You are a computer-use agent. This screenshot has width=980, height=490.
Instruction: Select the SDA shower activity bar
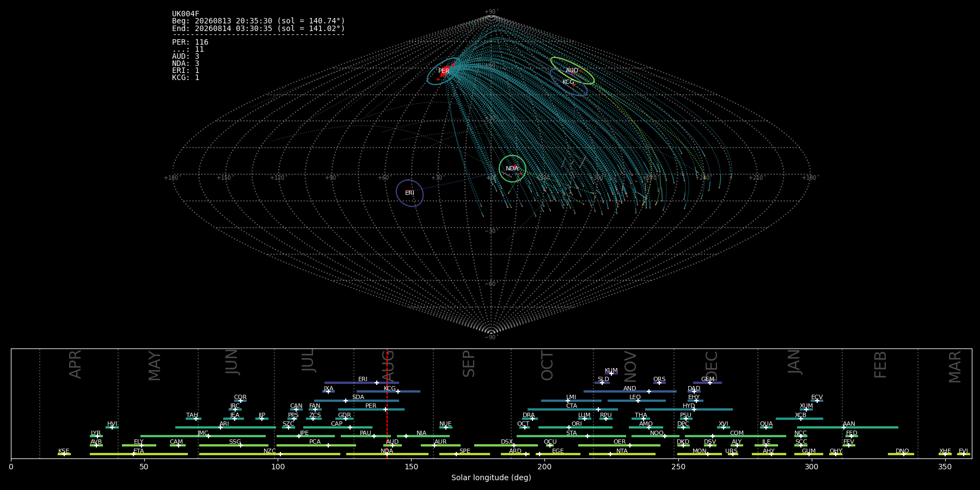(357, 401)
